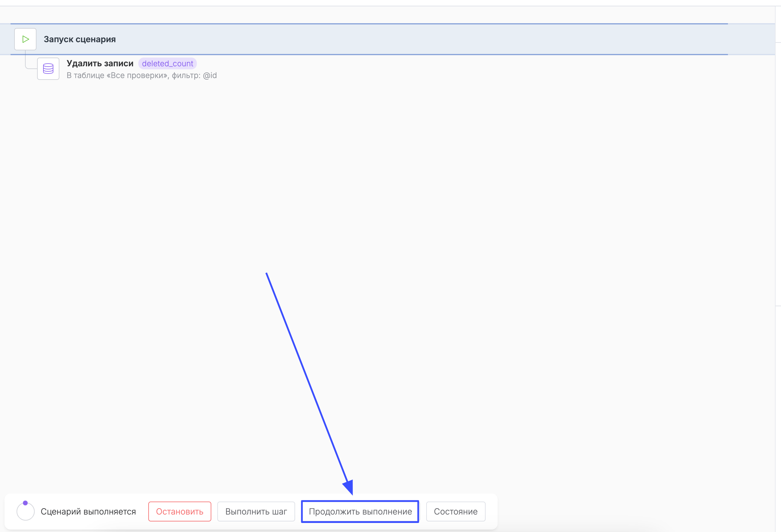Click the green play trigger icon
This screenshot has width=781, height=532.
coord(25,39)
